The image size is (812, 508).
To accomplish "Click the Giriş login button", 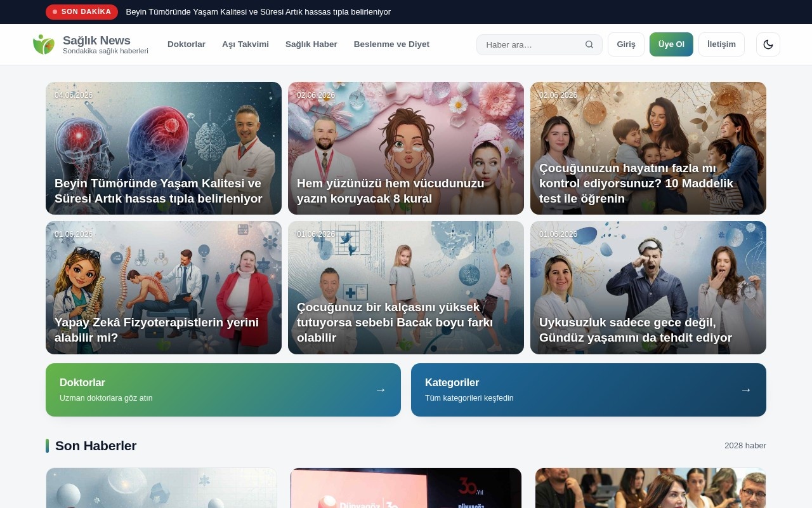I will coord(626,44).
